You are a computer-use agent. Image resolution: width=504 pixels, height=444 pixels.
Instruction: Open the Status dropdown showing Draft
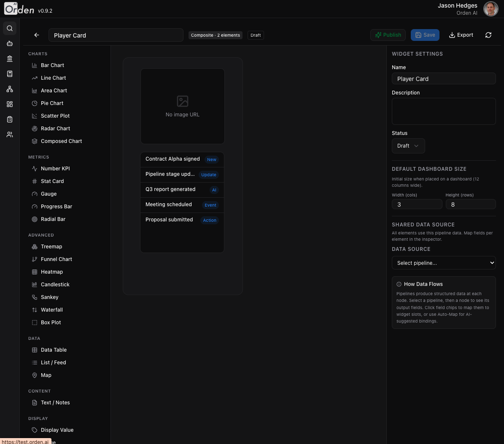[x=408, y=146]
